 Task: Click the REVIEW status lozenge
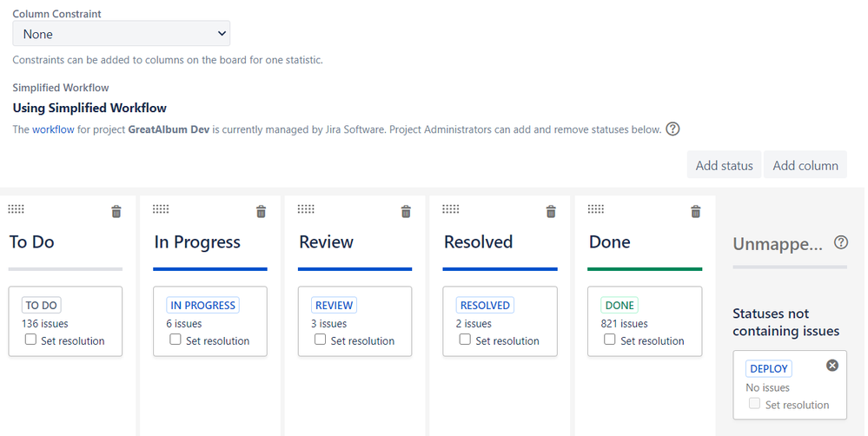click(334, 306)
